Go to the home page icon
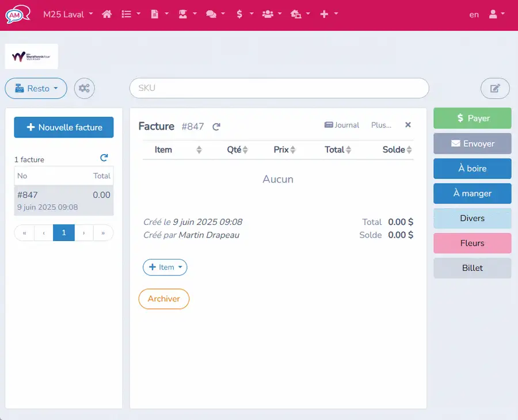This screenshot has width=518, height=420. [x=106, y=14]
